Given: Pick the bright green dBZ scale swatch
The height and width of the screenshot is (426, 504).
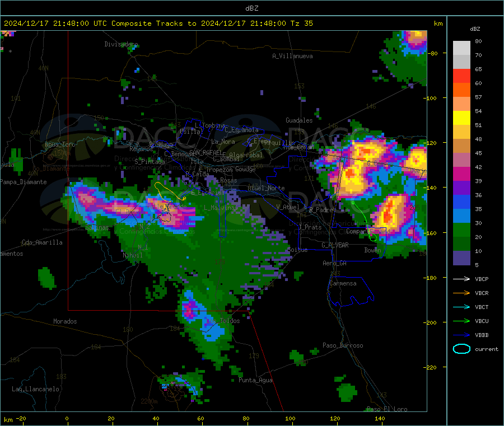Looking at the screenshot, I should (x=461, y=230).
